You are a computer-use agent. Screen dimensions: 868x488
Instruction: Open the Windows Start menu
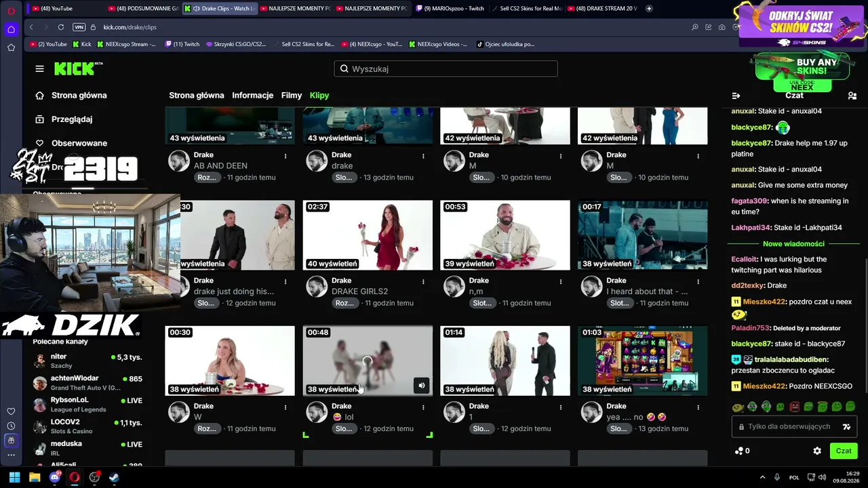[14, 477]
